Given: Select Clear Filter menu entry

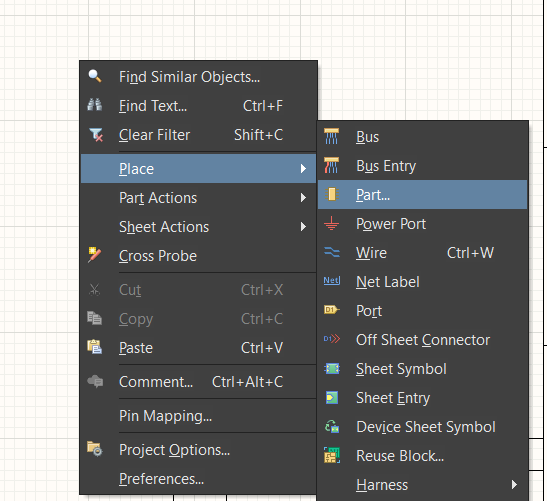Looking at the screenshot, I should click(x=198, y=135).
